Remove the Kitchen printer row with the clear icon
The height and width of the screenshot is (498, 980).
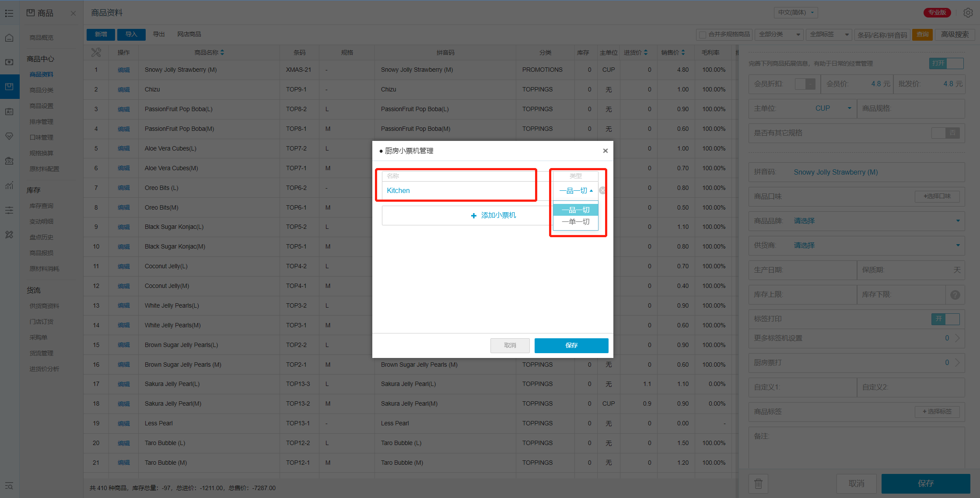click(x=602, y=190)
